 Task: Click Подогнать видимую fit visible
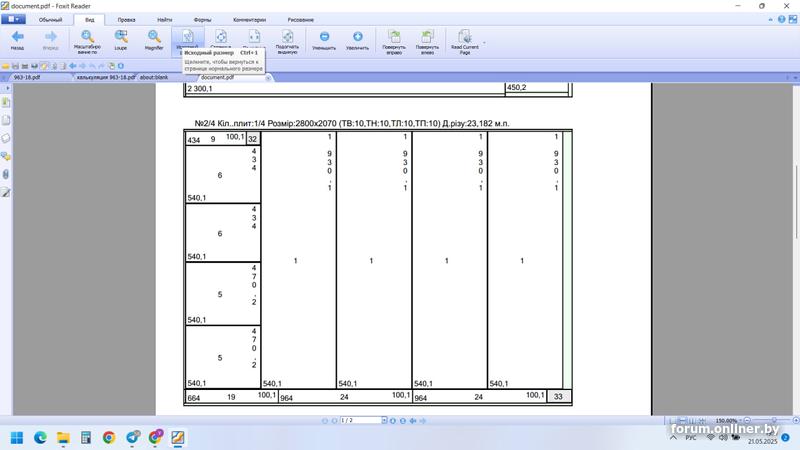click(x=287, y=41)
